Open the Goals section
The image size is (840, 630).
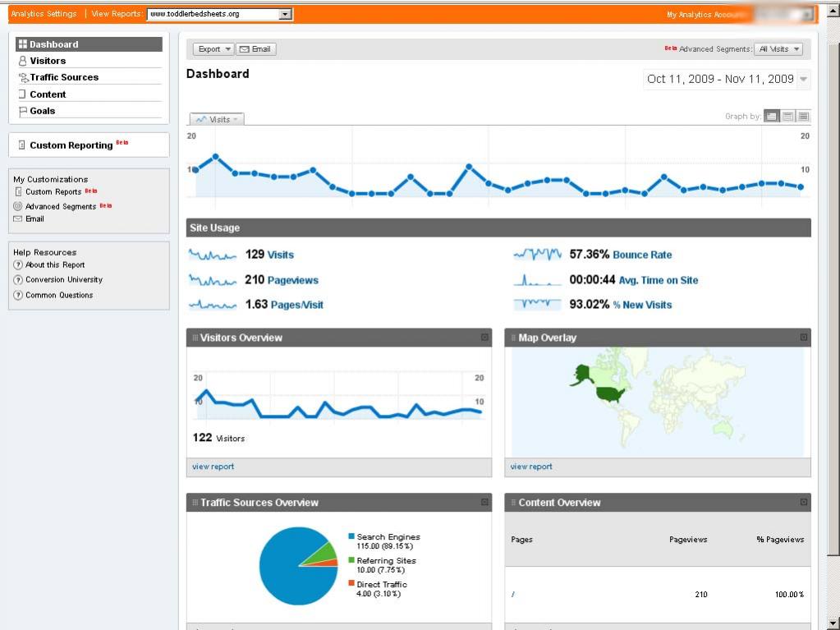point(43,111)
